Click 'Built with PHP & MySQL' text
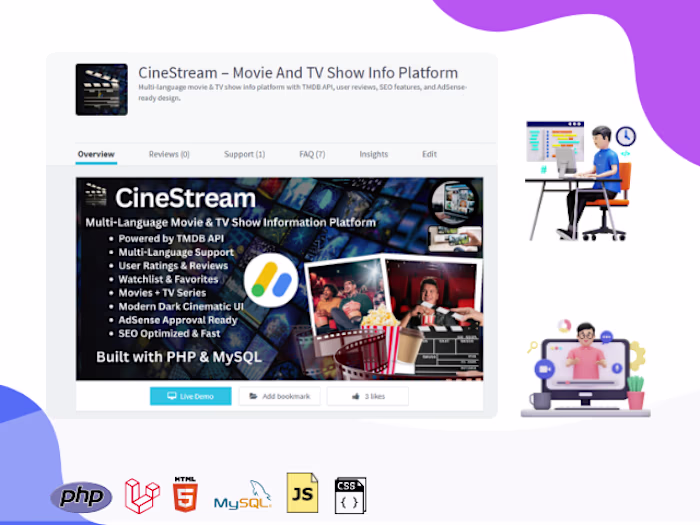This screenshot has height=525, width=700. click(179, 357)
